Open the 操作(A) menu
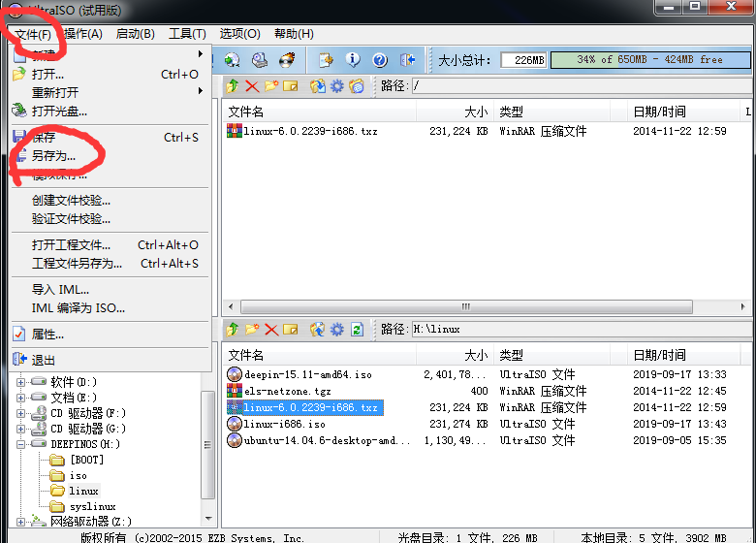Image resolution: width=756 pixels, height=543 pixels. pyautogui.click(x=83, y=34)
